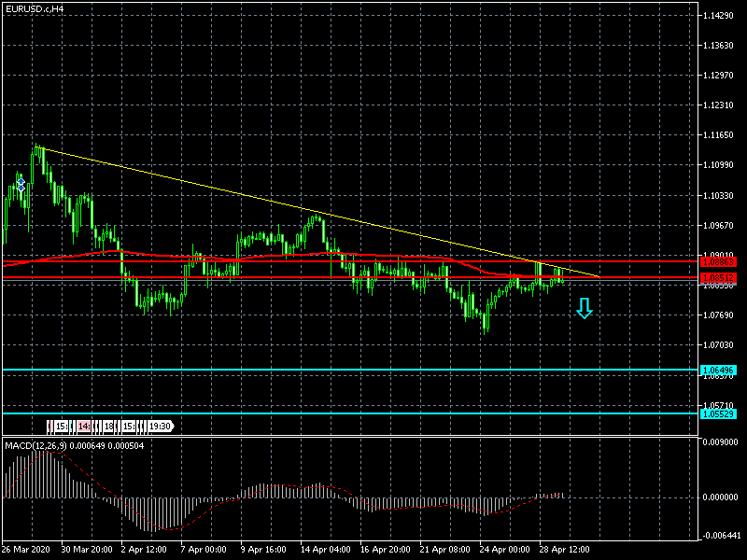Image resolution: width=747 pixels, height=560 pixels.
Task: Click the red 1.08512 price tag
Action: (x=718, y=278)
